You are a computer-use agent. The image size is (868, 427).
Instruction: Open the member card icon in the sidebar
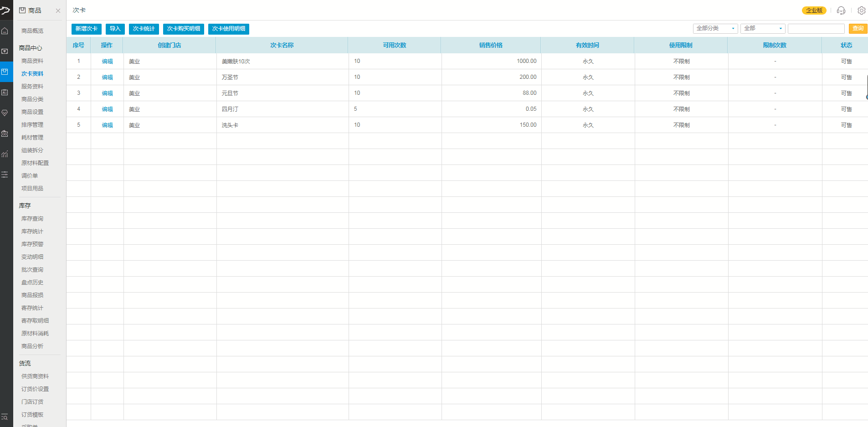[5, 93]
